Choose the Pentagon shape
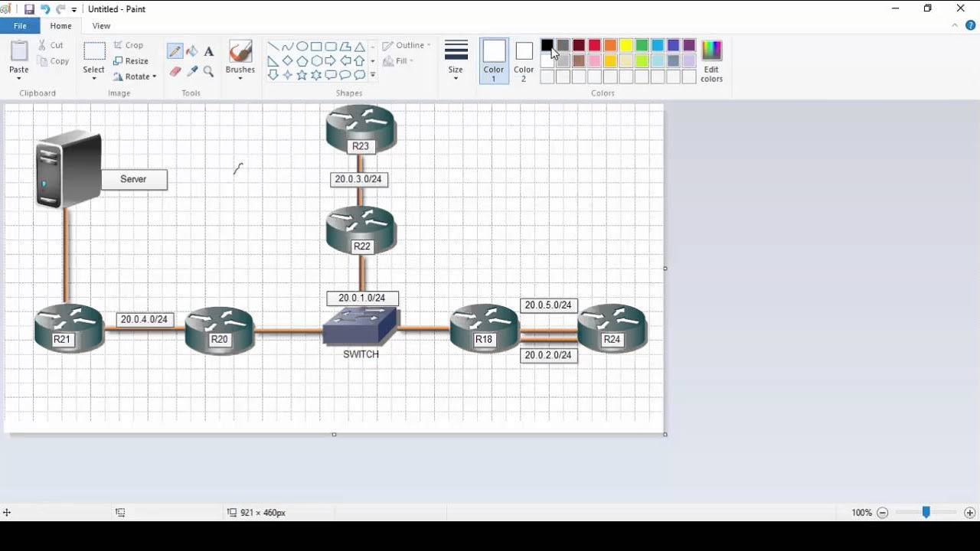 click(302, 61)
